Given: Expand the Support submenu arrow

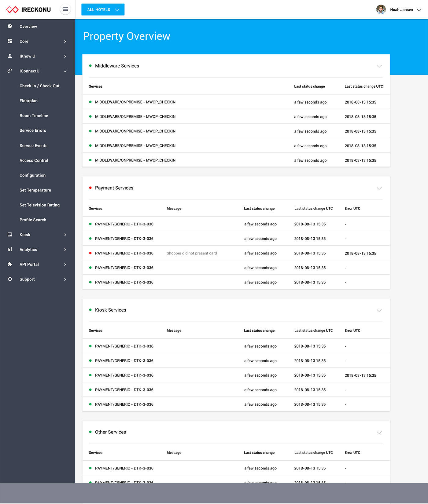Looking at the screenshot, I should (65, 279).
